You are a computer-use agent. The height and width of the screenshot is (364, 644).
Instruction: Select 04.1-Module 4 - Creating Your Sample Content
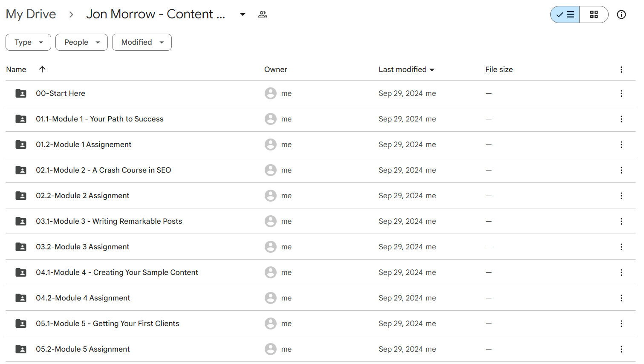tap(117, 272)
